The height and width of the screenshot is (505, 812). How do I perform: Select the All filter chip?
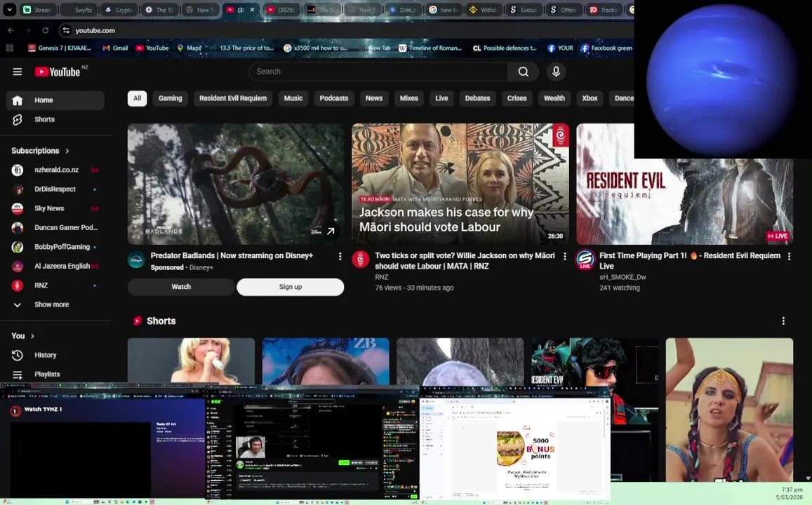click(138, 98)
